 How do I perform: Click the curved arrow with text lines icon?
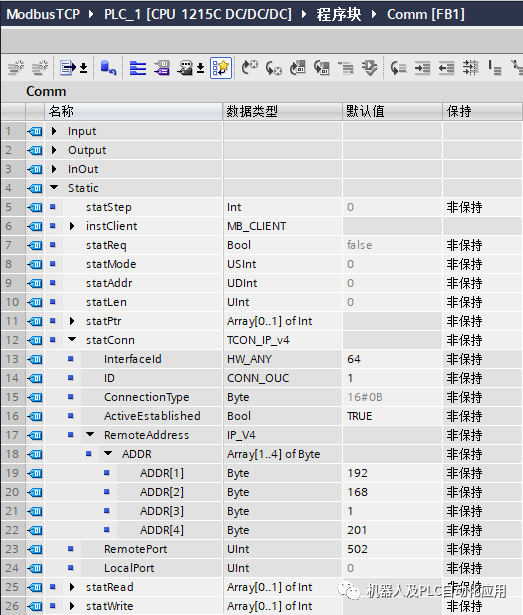(x=398, y=68)
